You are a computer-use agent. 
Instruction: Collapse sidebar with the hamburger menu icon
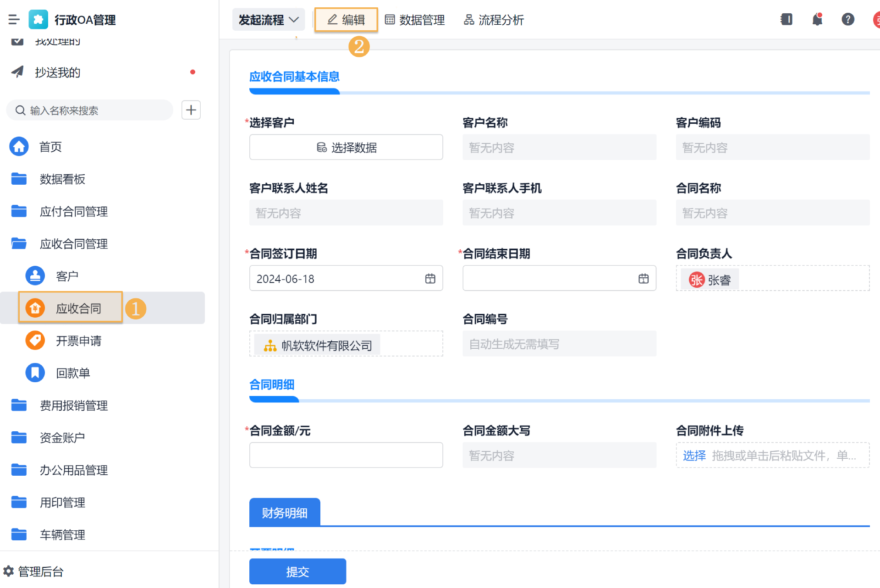click(x=14, y=19)
